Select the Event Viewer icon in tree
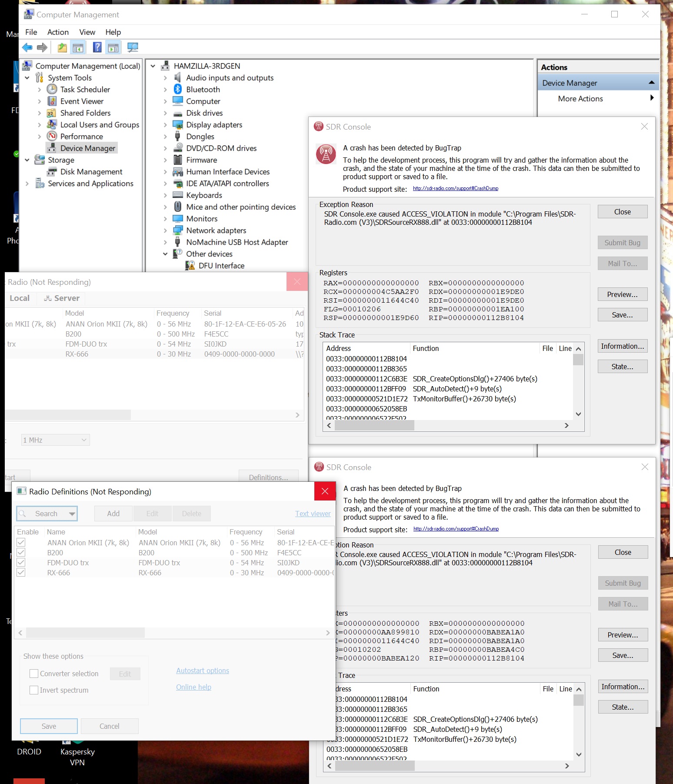 coord(52,101)
